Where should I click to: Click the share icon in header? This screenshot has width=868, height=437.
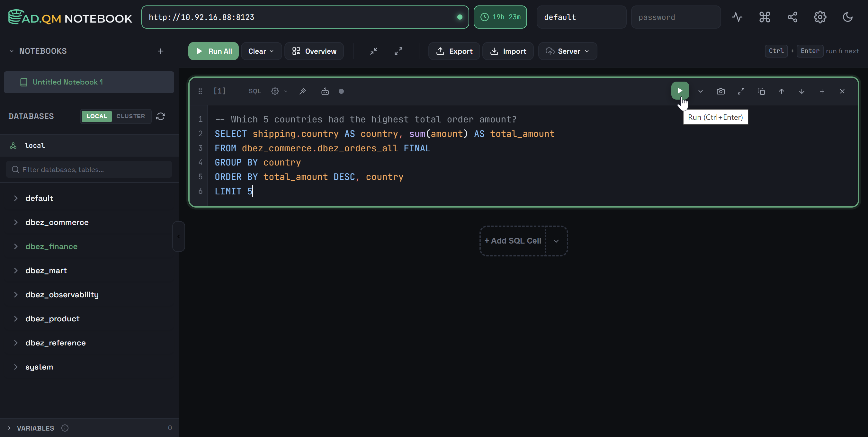point(792,17)
